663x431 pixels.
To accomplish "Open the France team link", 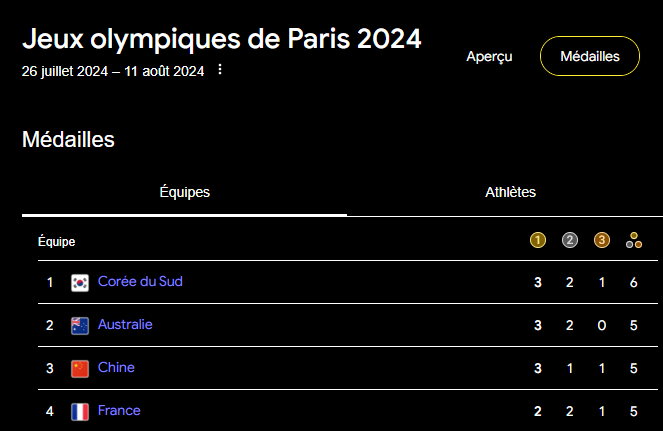I will tap(119, 411).
